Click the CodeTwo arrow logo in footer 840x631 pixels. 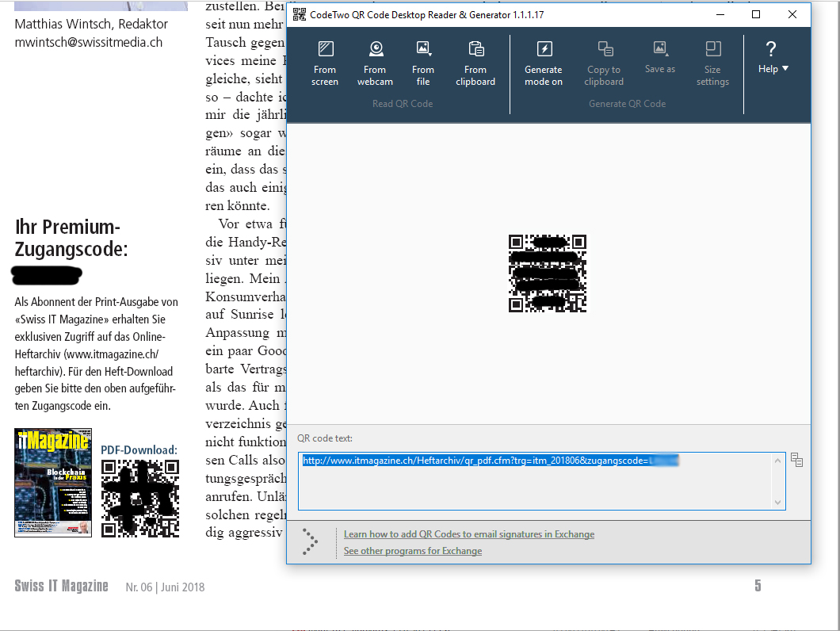tap(310, 541)
